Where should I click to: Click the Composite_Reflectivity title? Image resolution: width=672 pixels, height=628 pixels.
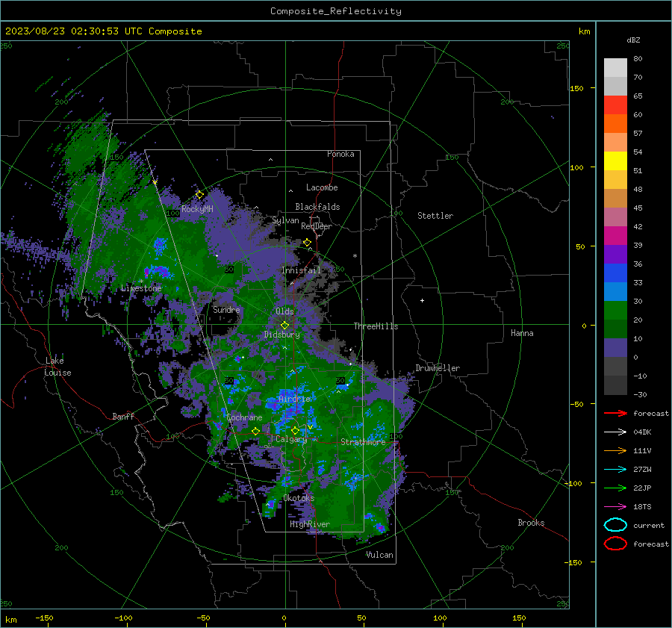(x=335, y=11)
